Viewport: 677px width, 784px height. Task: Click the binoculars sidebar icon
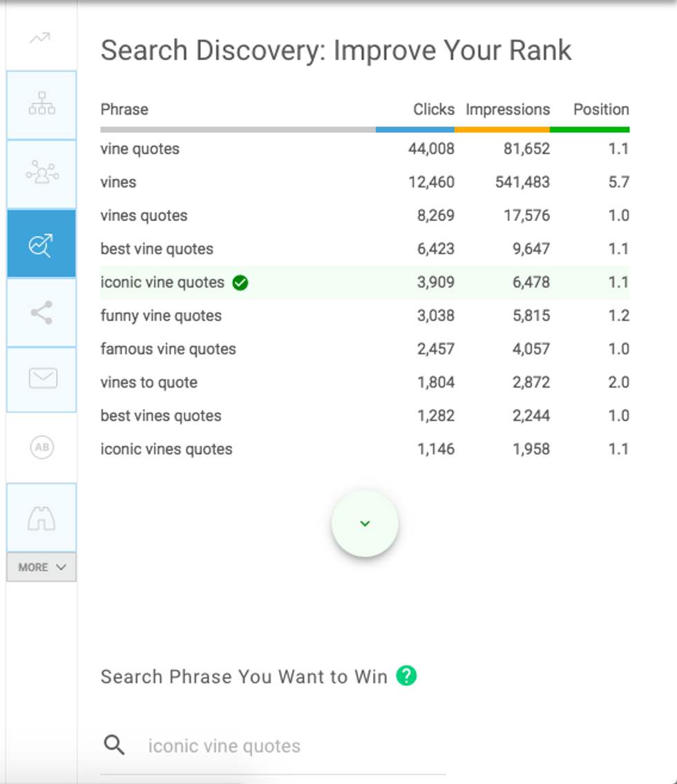point(41,518)
